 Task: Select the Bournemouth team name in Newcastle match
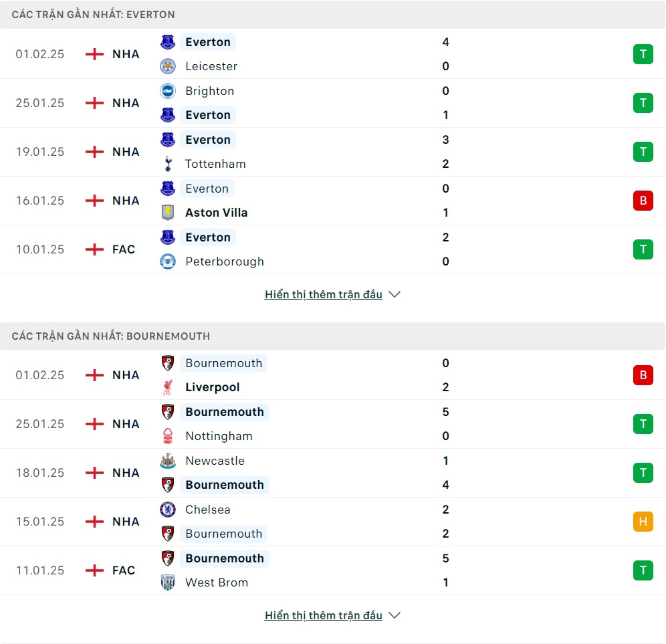point(225,485)
